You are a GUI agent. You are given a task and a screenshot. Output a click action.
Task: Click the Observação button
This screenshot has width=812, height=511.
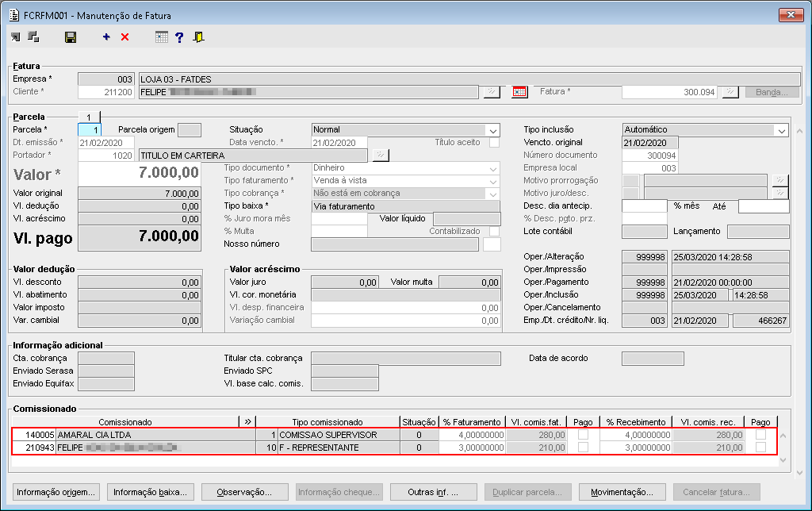[x=244, y=492]
